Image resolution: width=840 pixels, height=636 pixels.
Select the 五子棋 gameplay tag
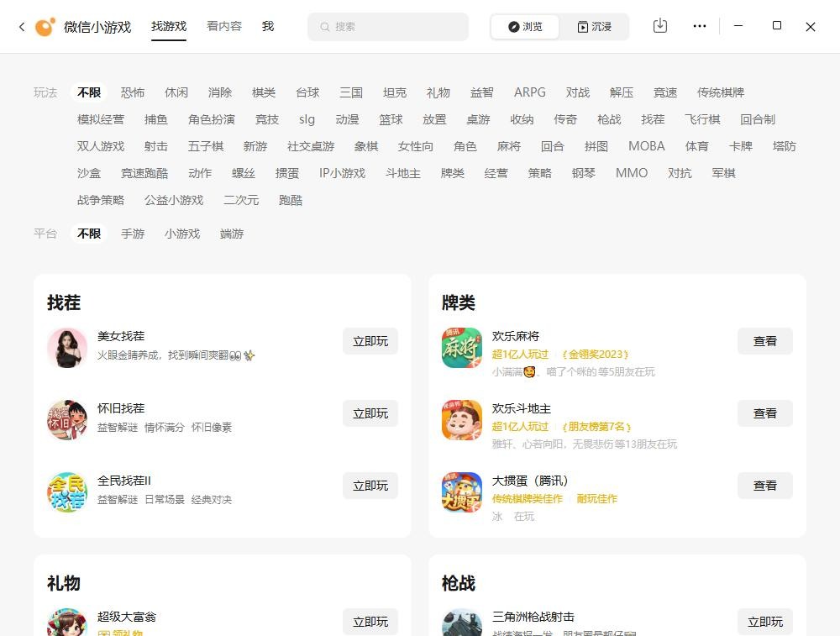coord(206,146)
